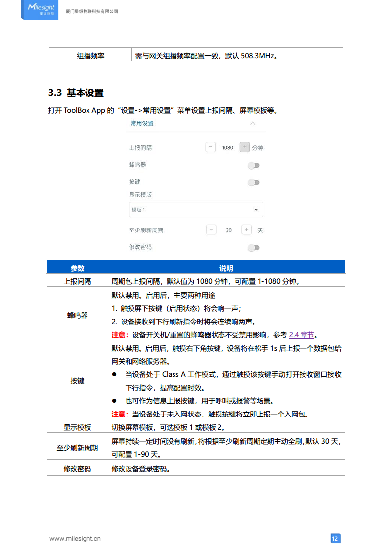Click the 30 days refresh value field
The height and width of the screenshot is (555, 392).
[x=228, y=230]
